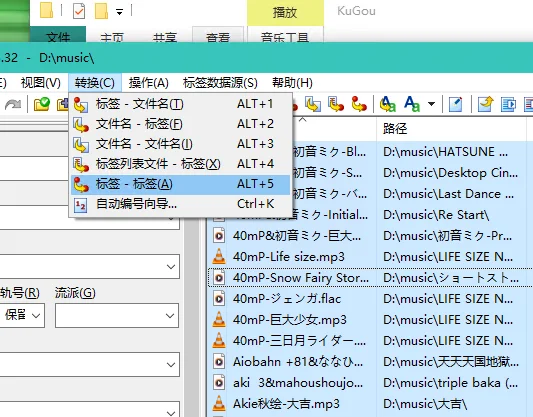The image size is (533, 417).
Task: Click the filename-to-filename toolbar icon
Action: [313, 104]
